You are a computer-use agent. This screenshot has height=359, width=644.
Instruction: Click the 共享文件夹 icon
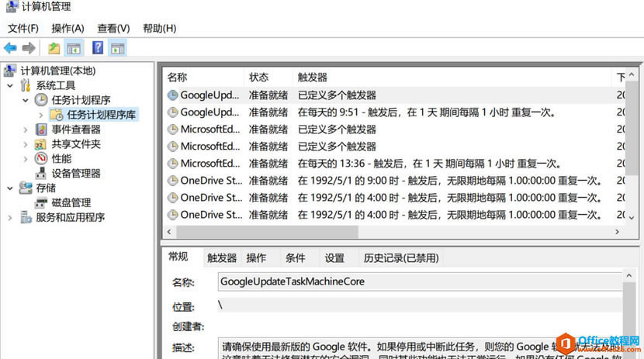pos(40,144)
